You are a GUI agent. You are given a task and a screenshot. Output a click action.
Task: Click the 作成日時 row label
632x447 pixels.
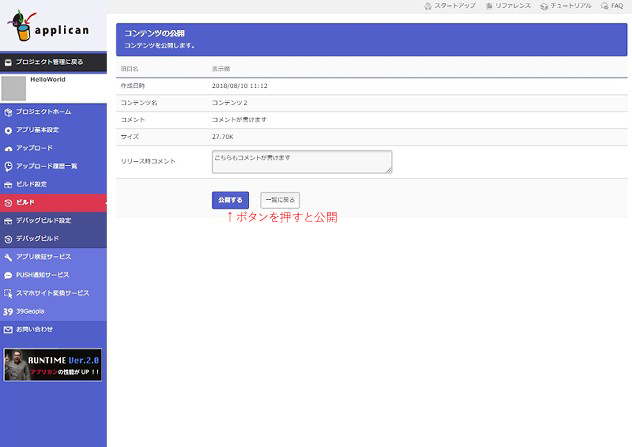click(x=133, y=86)
